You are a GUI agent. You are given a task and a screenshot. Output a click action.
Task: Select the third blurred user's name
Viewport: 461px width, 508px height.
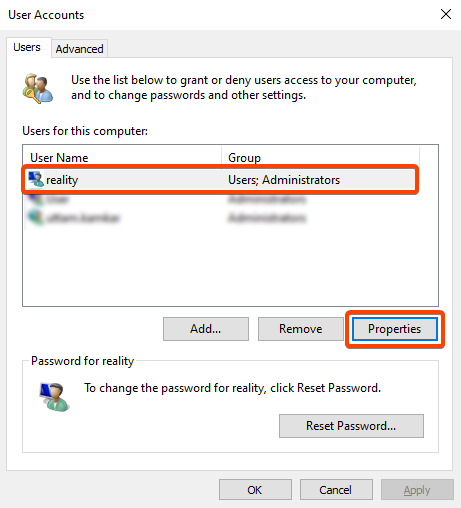[83, 218]
